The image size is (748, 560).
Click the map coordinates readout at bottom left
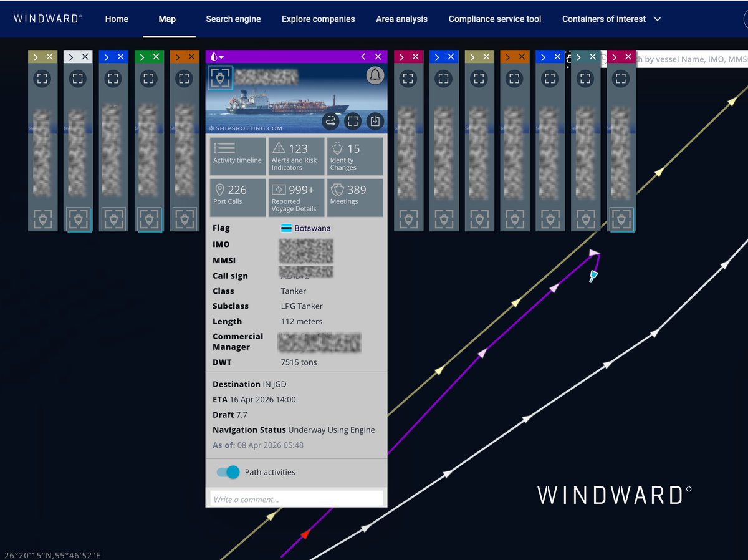coord(52,555)
